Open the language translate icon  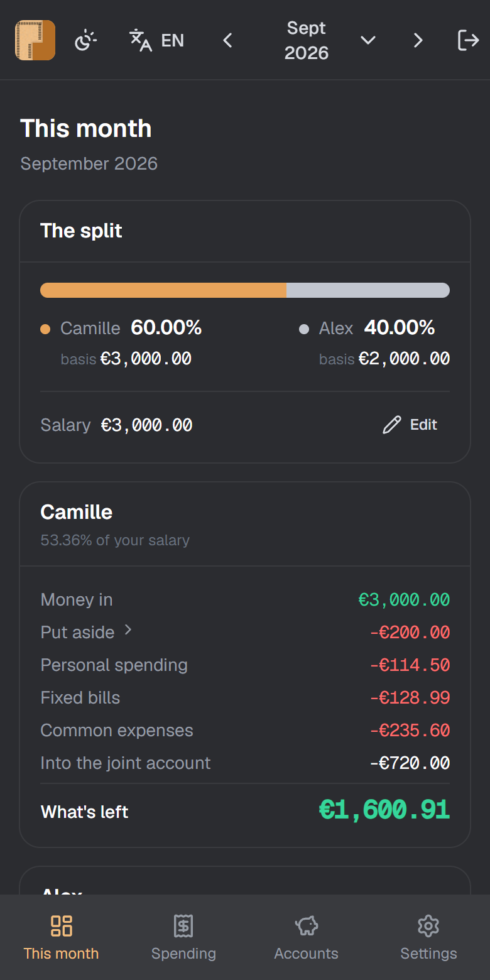click(x=141, y=40)
